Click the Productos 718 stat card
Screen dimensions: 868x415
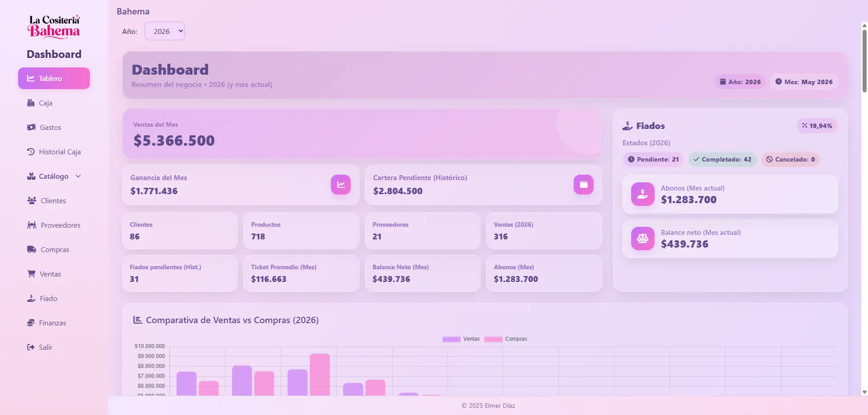click(301, 231)
